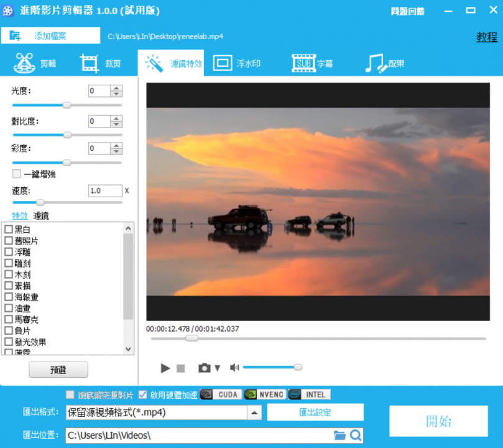Open the 配樂 music tool
The height and width of the screenshot is (448, 503).
pyautogui.click(x=385, y=63)
